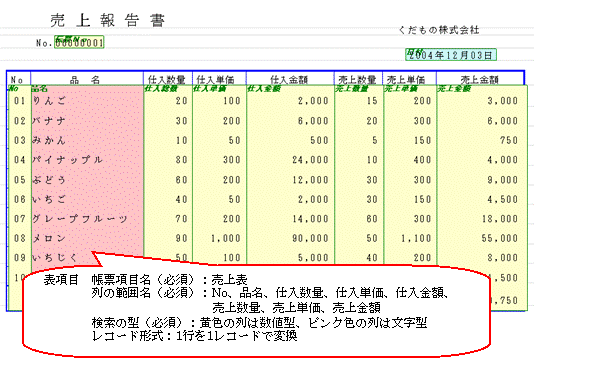Select the 売上報告書 title text

click(x=107, y=20)
